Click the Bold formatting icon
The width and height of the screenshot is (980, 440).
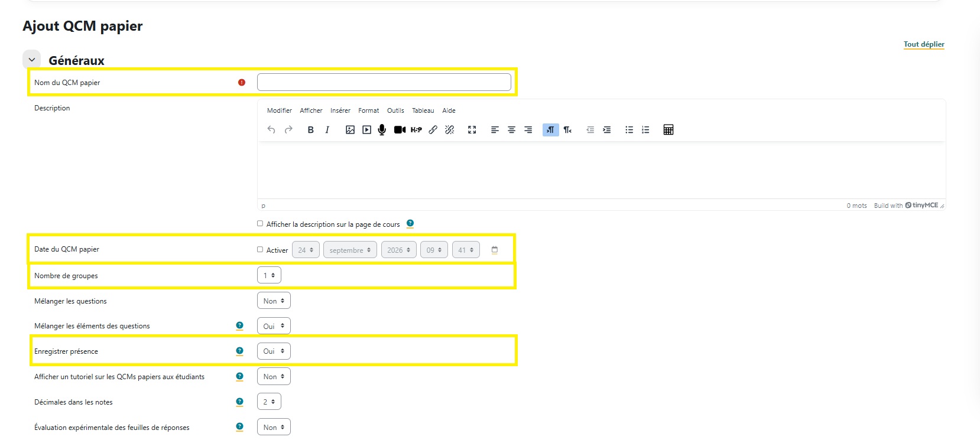[310, 130]
